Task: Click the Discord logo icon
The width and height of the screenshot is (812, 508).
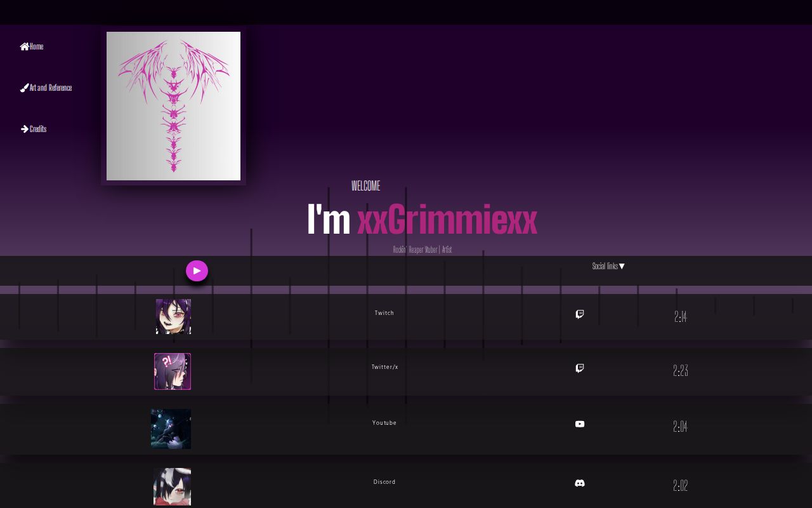Action: tap(580, 483)
